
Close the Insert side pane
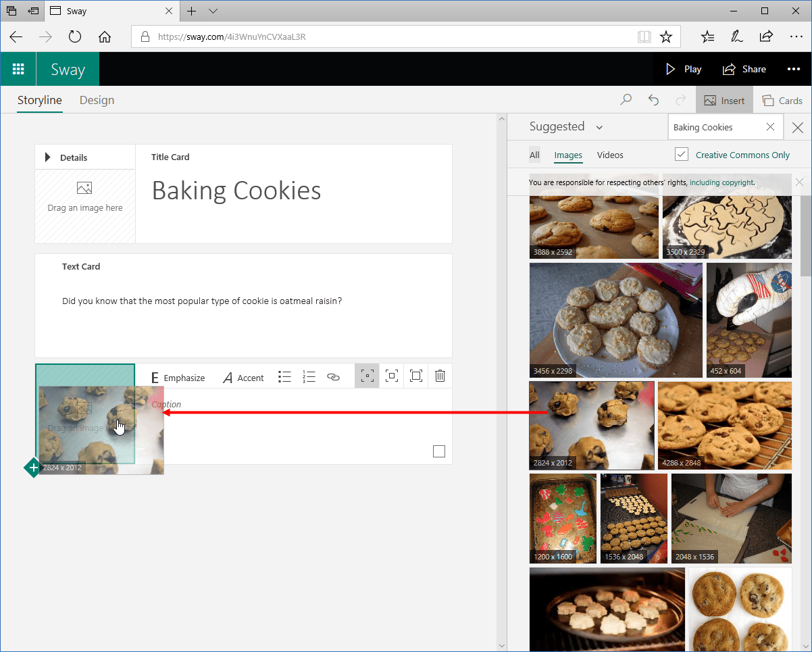[798, 127]
